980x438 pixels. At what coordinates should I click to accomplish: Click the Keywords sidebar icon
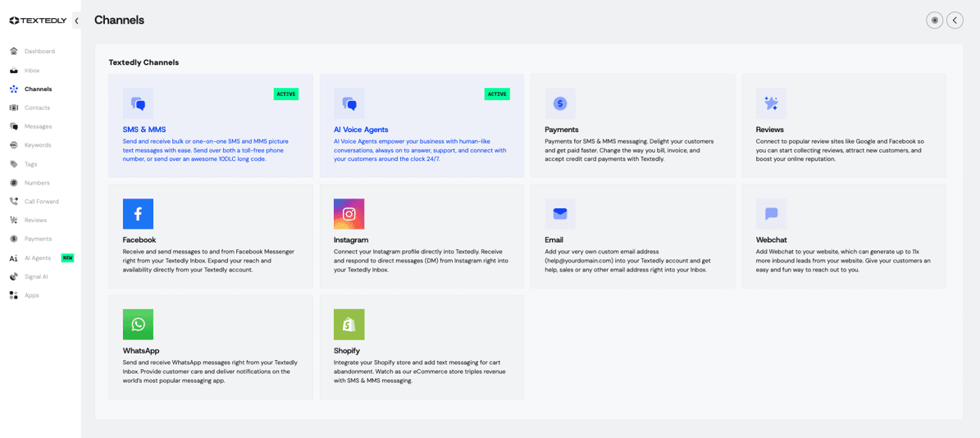[14, 145]
